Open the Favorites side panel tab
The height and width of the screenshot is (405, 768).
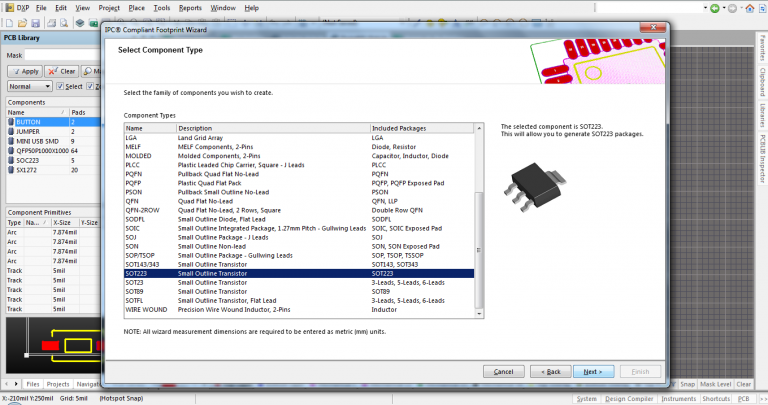click(762, 48)
